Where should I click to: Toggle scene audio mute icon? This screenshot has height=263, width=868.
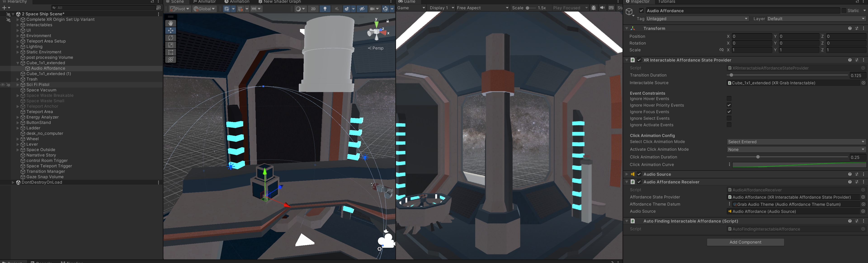pyautogui.click(x=336, y=9)
